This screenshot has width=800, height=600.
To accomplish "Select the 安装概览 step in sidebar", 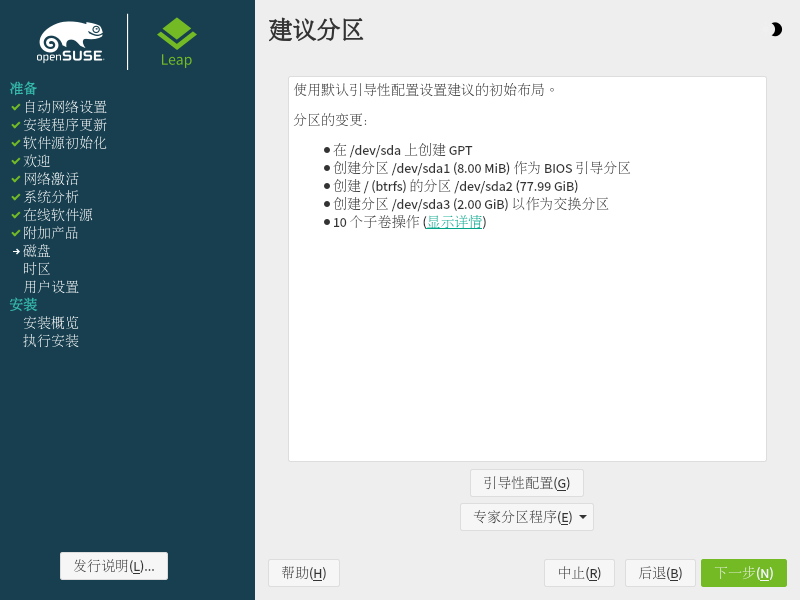I will pos(51,323).
